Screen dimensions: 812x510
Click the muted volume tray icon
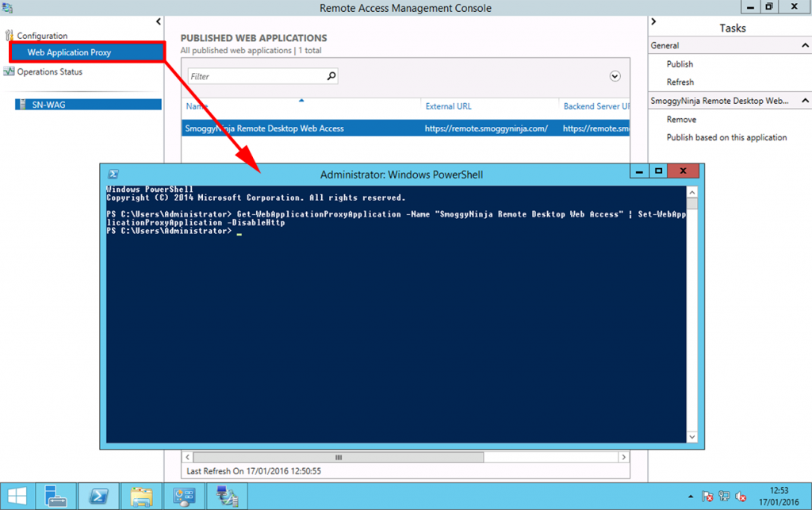coord(741,497)
